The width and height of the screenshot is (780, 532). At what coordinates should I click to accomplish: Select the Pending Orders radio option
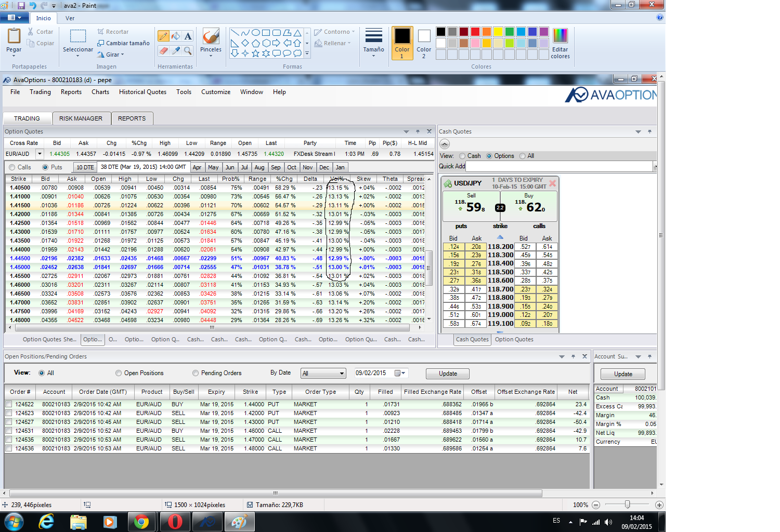(196, 373)
